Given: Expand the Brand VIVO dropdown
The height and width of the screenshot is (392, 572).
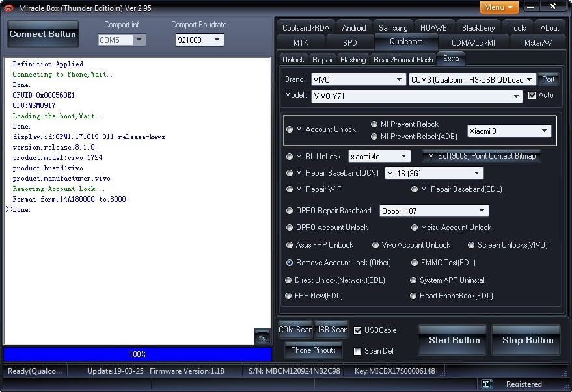Looking at the screenshot, I should tap(358, 79).
